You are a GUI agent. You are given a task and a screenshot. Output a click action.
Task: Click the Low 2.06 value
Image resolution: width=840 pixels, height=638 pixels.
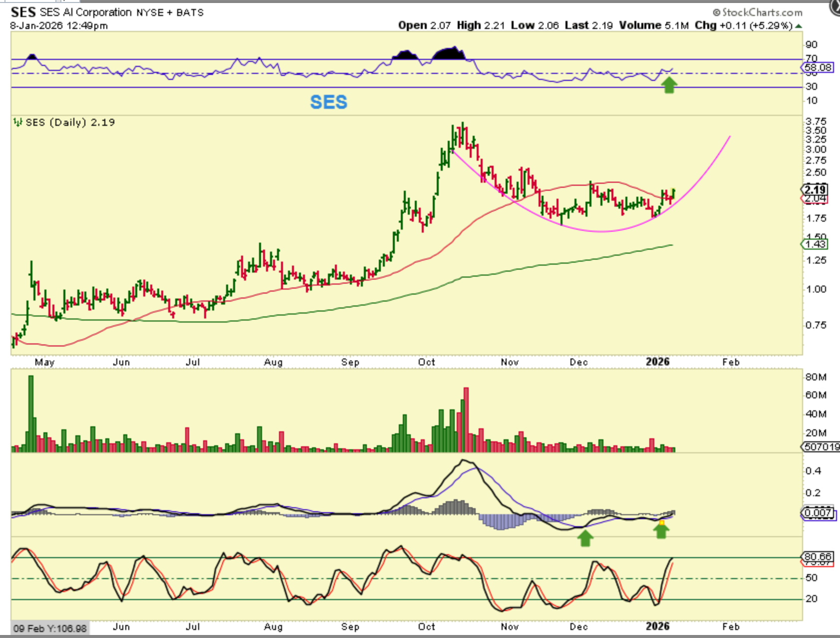[535, 25]
